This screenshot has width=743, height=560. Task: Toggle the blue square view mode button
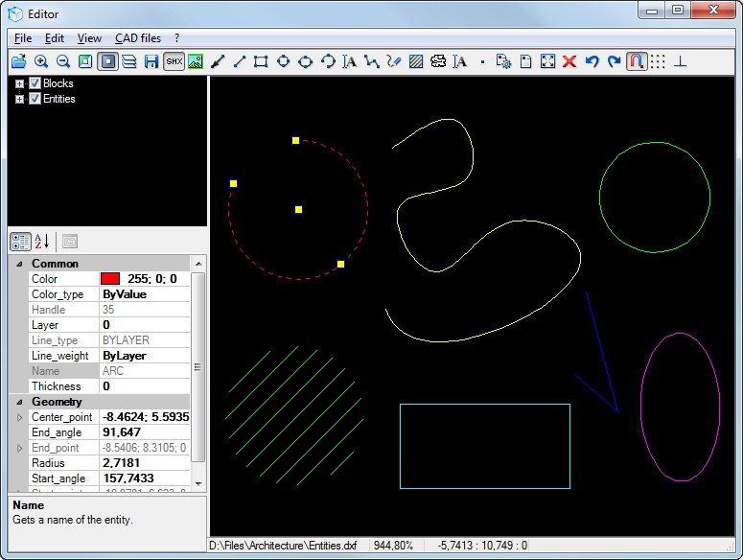click(108, 61)
